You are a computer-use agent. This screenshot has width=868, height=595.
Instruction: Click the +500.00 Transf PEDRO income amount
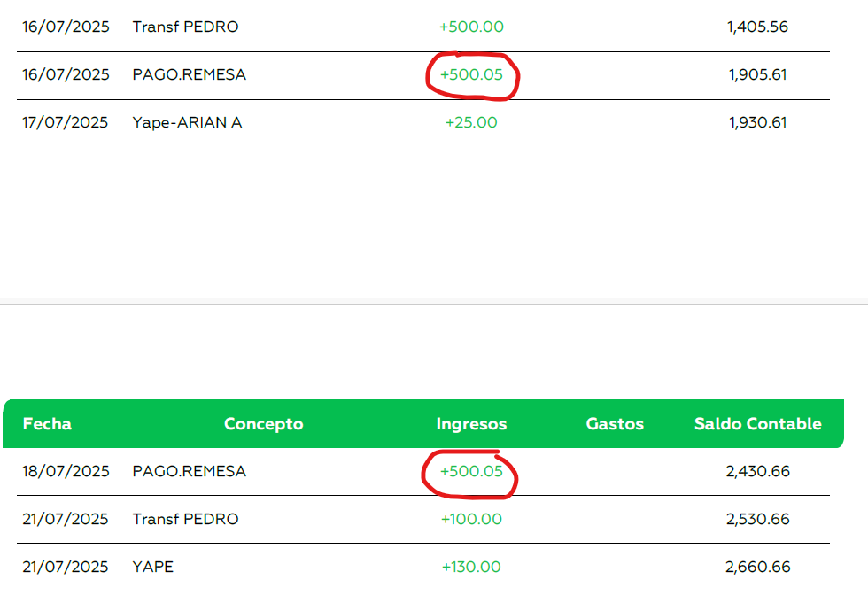coord(471,27)
